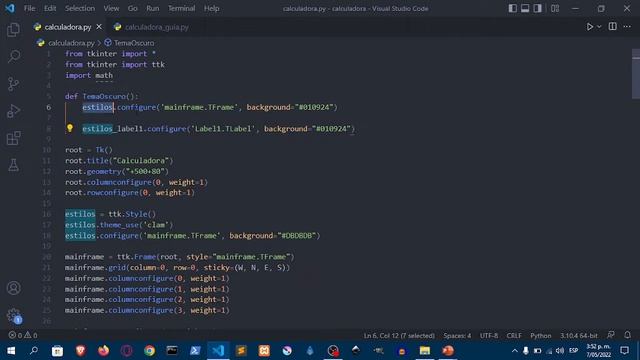Open the Run menu
The height and width of the screenshot is (360, 640).
pos(153,8)
